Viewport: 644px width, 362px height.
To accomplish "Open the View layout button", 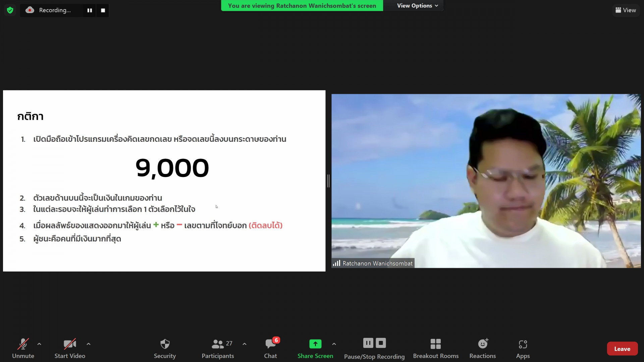I will pos(626,10).
